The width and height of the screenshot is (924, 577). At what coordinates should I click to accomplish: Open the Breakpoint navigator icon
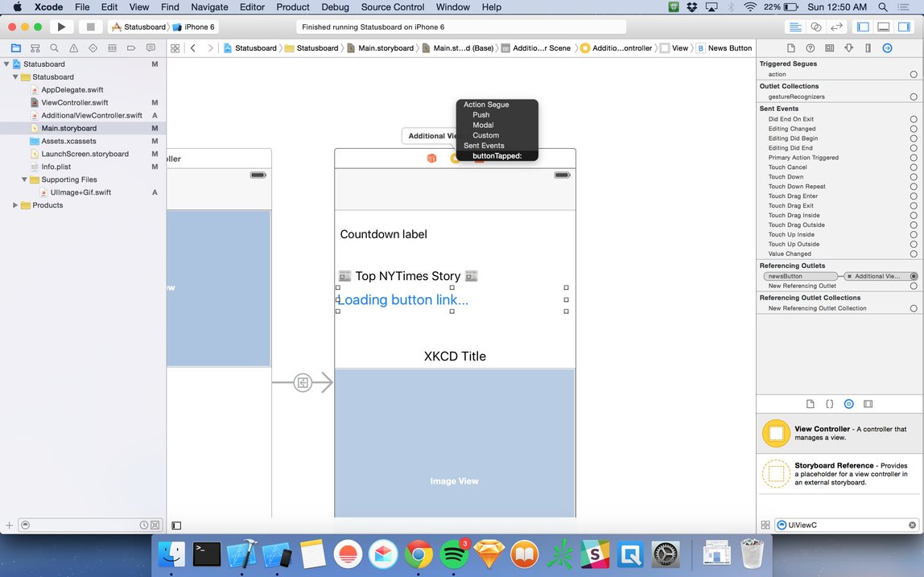click(x=131, y=48)
